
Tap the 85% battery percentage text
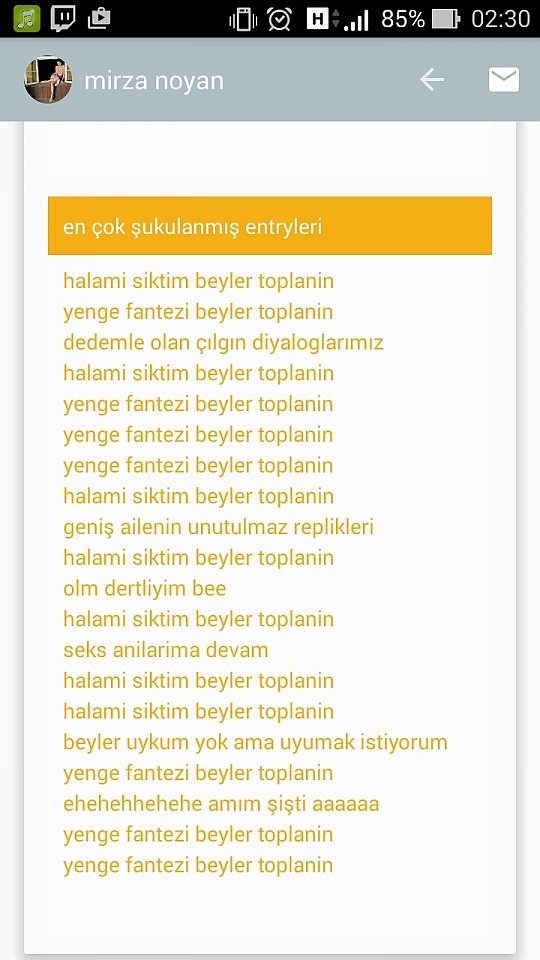coord(403,20)
